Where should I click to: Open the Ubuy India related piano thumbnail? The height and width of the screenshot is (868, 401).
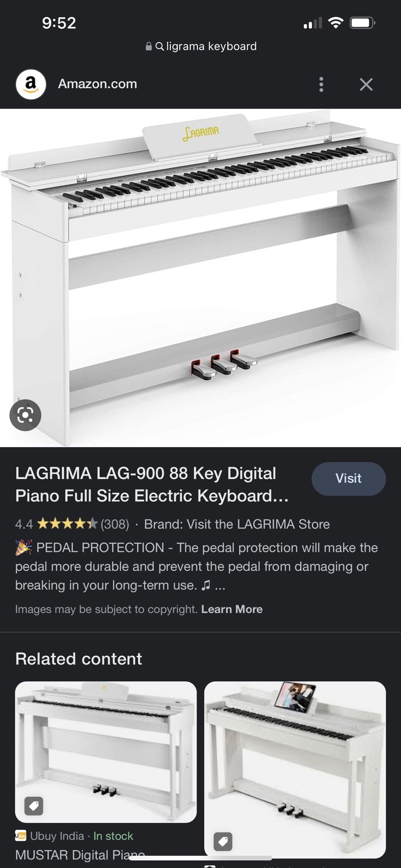pyautogui.click(x=106, y=752)
